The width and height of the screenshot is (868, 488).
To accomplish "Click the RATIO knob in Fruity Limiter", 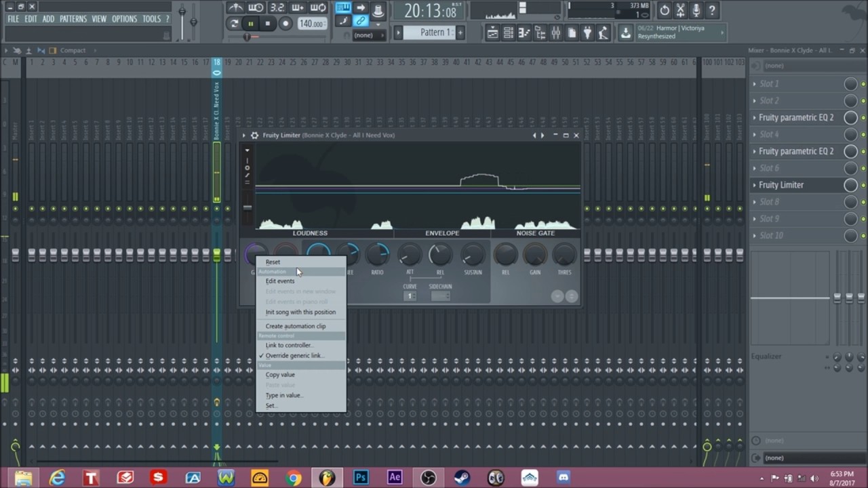I will pos(377,255).
